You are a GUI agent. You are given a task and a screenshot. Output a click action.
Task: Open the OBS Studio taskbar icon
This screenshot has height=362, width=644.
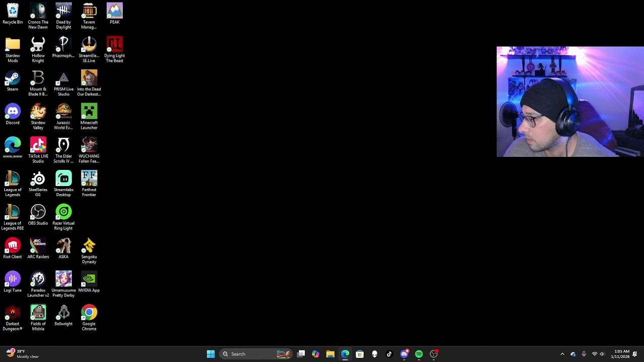(434, 354)
